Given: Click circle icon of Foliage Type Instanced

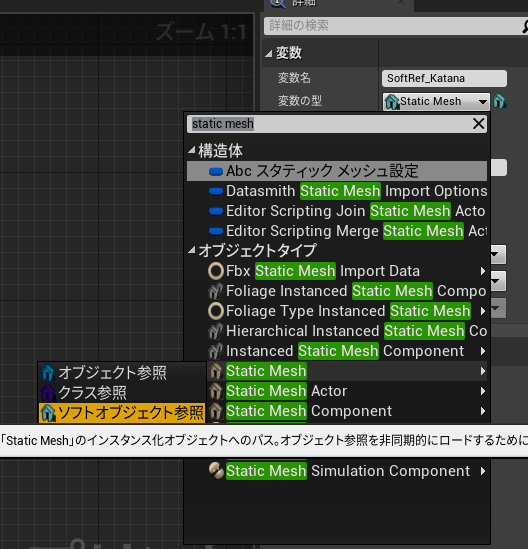Looking at the screenshot, I should tap(216, 311).
